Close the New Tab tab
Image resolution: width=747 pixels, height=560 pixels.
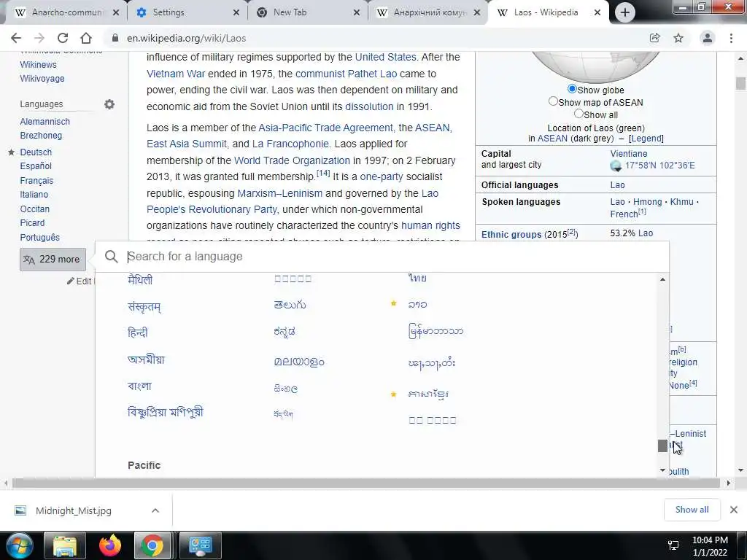click(356, 12)
